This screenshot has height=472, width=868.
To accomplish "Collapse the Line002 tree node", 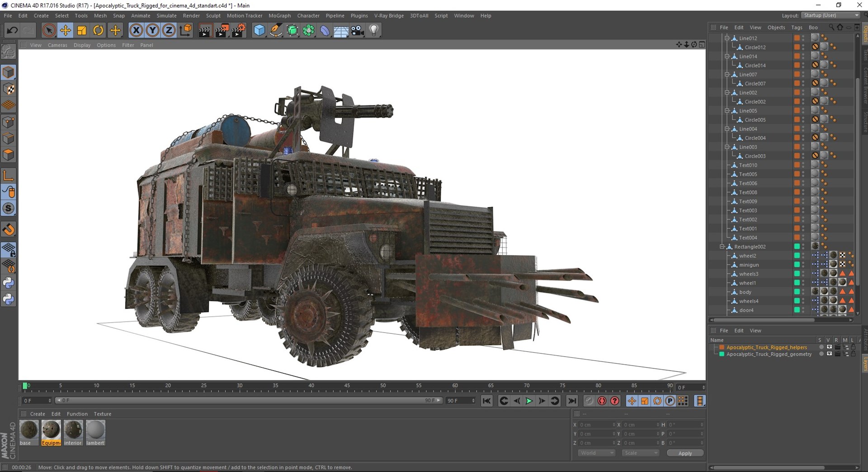I will click(x=727, y=93).
